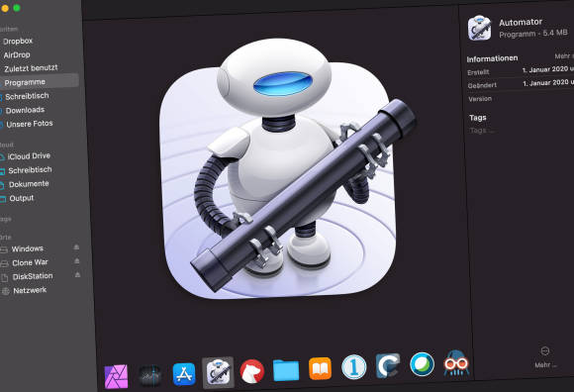Click the Informationen heading
Image resolution: width=574 pixels, height=392 pixels.
click(492, 58)
